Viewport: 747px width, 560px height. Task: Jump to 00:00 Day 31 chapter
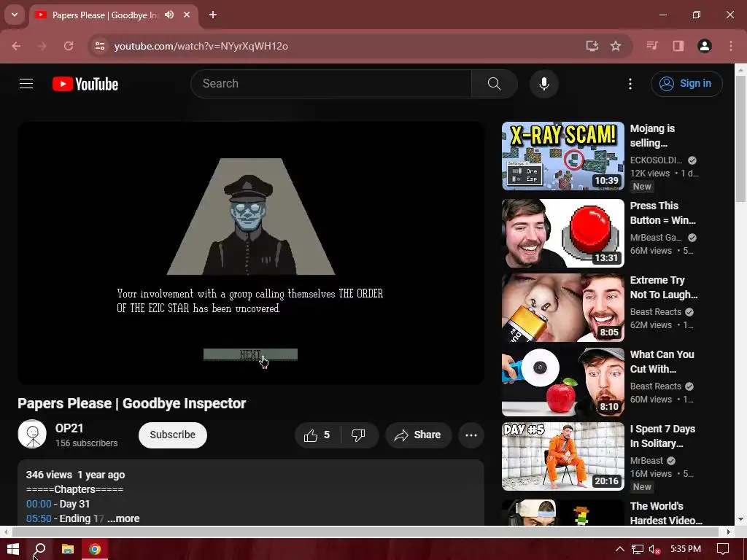[39, 504]
